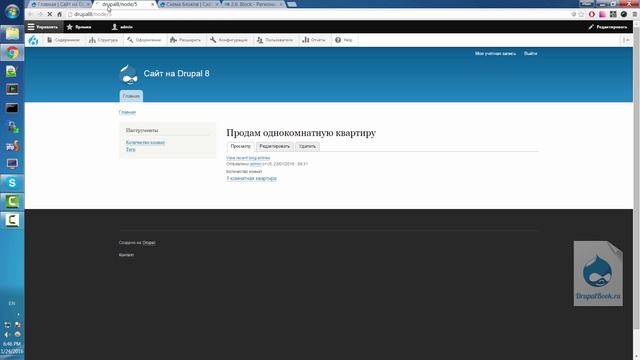This screenshot has width=640, height=360.
Task: Select the Просмотр node tab
Action: [240, 146]
